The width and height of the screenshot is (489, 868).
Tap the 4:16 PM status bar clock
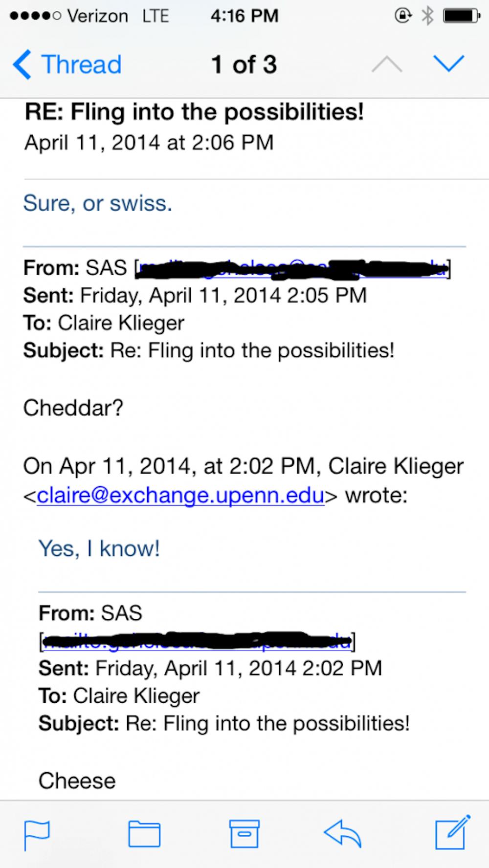tap(244, 16)
